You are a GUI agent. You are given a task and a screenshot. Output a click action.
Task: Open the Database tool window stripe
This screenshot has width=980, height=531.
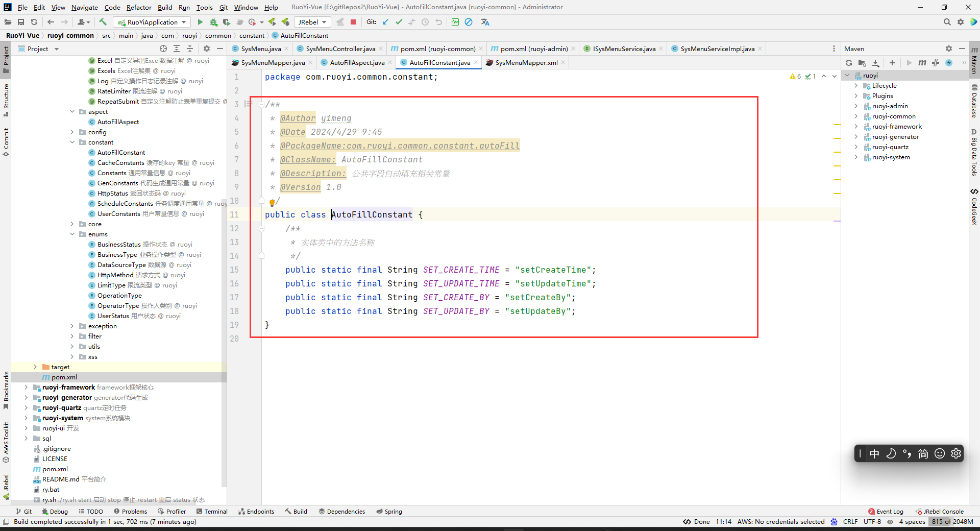tap(974, 101)
